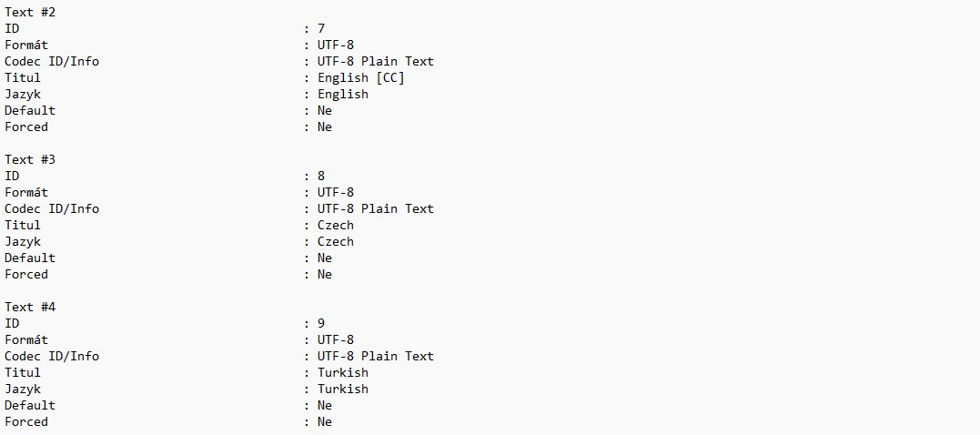Click the Turkish value in the Titul row
Viewport: 980px width, 435px height.
343,372
